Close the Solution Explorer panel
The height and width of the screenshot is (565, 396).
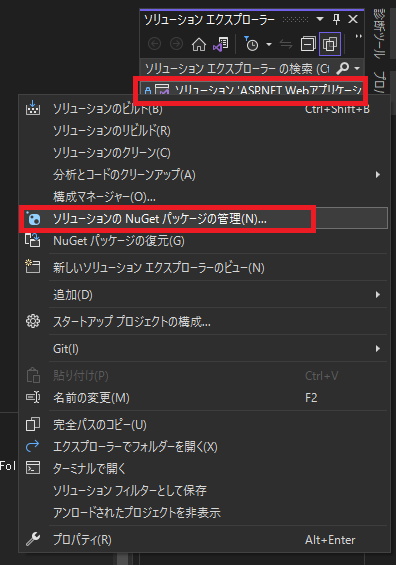[353, 19]
